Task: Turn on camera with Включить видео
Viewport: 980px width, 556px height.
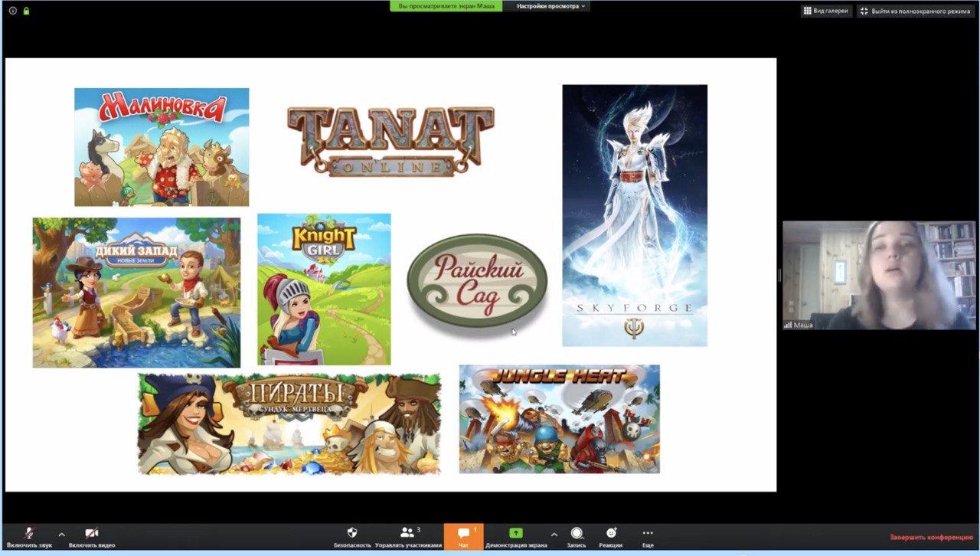Action: point(92,538)
